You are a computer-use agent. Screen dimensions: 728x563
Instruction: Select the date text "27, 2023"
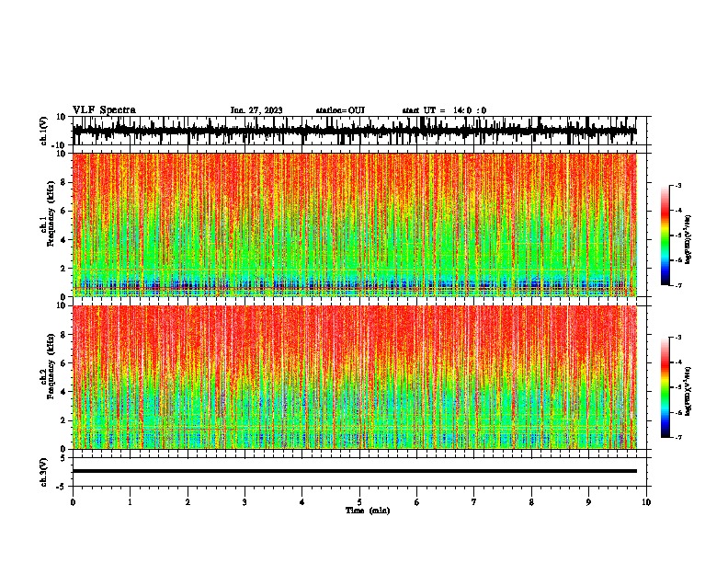click(264, 110)
